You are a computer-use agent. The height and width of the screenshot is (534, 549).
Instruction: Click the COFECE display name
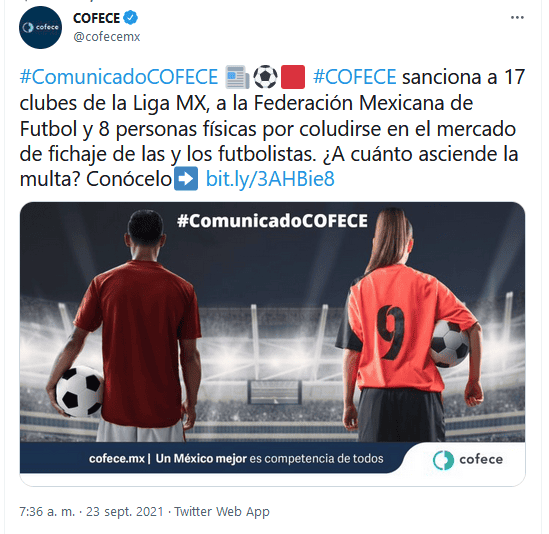click(96, 18)
